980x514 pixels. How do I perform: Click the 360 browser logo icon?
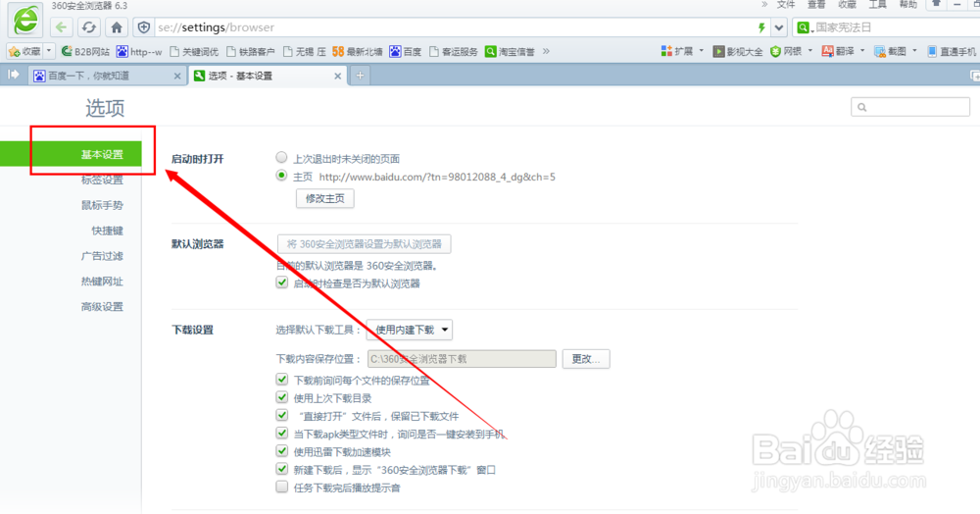[x=25, y=21]
